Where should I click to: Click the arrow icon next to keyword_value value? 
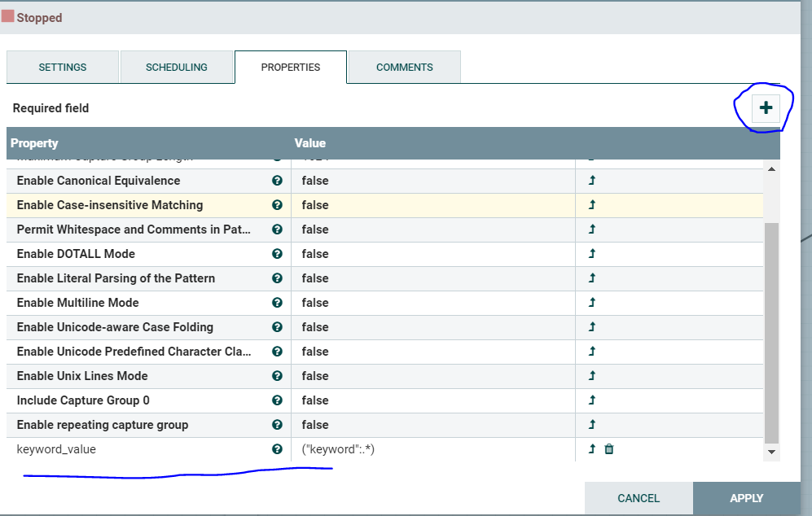[592, 448]
